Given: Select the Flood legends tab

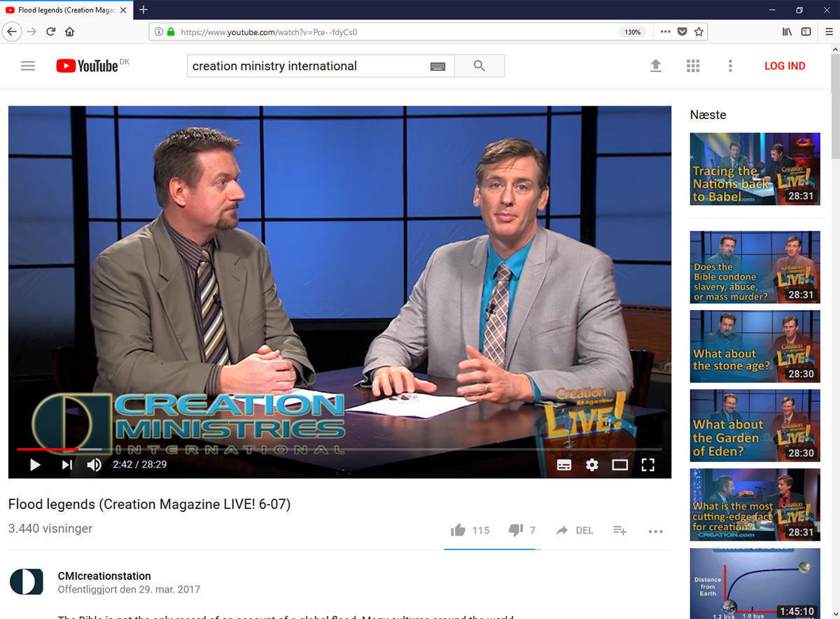Looking at the screenshot, I should (67, 10).
